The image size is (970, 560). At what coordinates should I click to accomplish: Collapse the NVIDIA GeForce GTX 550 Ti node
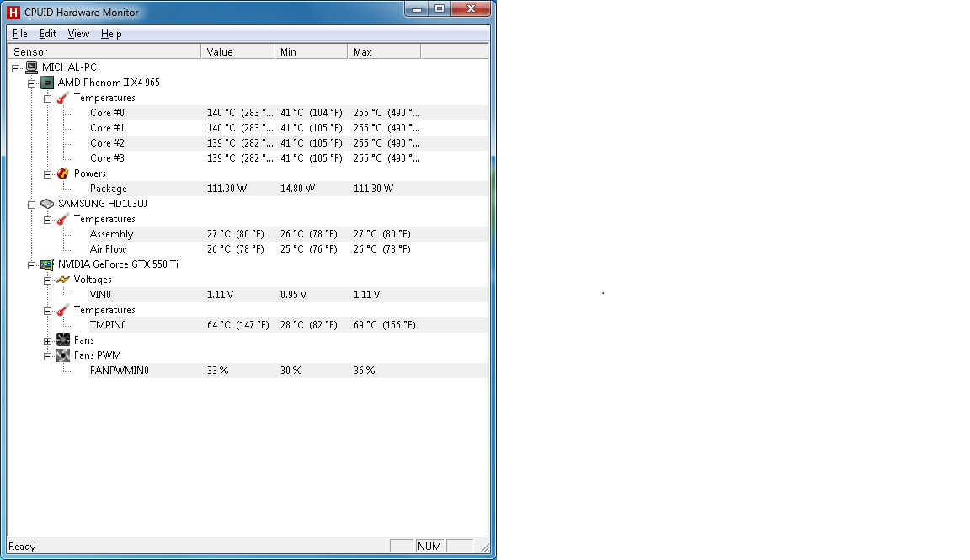pos(31,265)
